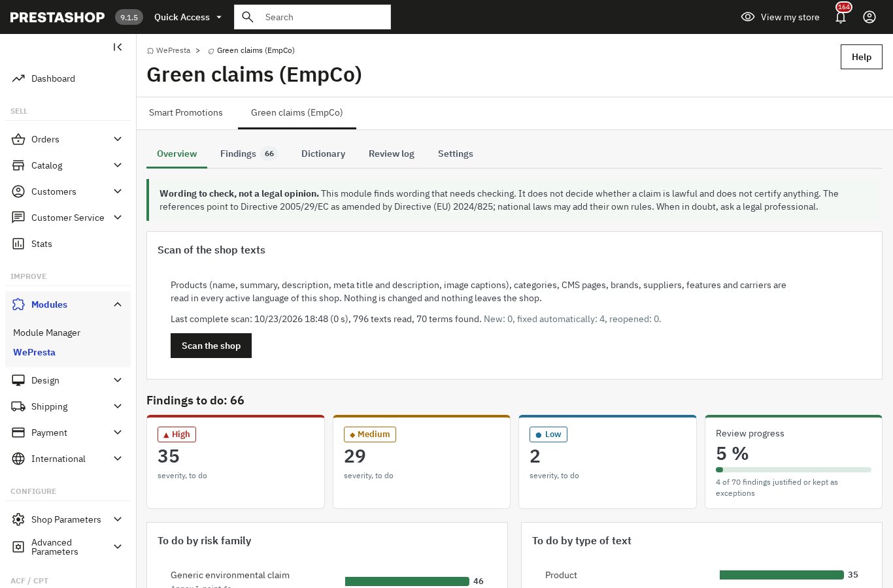Click the Customers person icon
Image resolution: width=893 pixels, height=588 pixels.
coord(18,191)
